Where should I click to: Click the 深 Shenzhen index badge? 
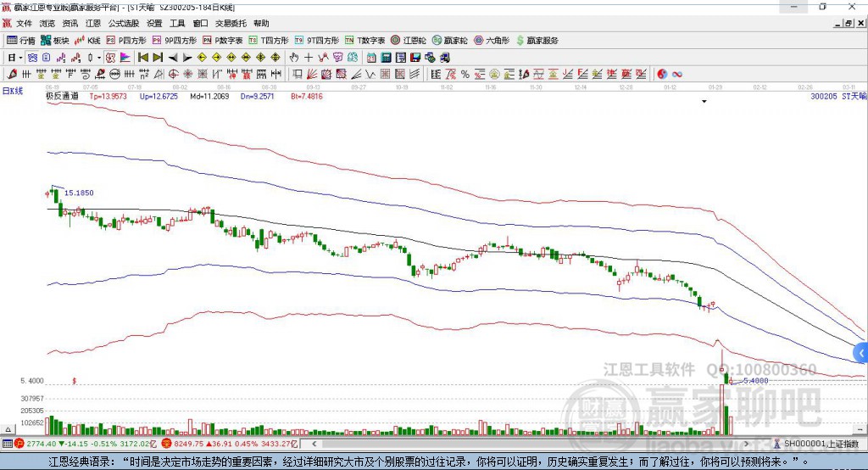[x=167, y=444]
